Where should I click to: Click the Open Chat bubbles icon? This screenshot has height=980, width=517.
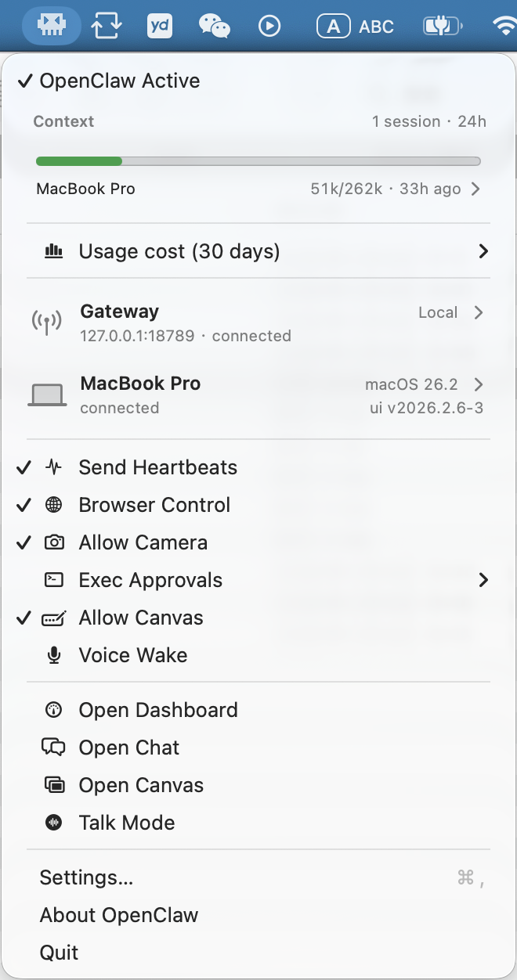click(x=54, y=748)
